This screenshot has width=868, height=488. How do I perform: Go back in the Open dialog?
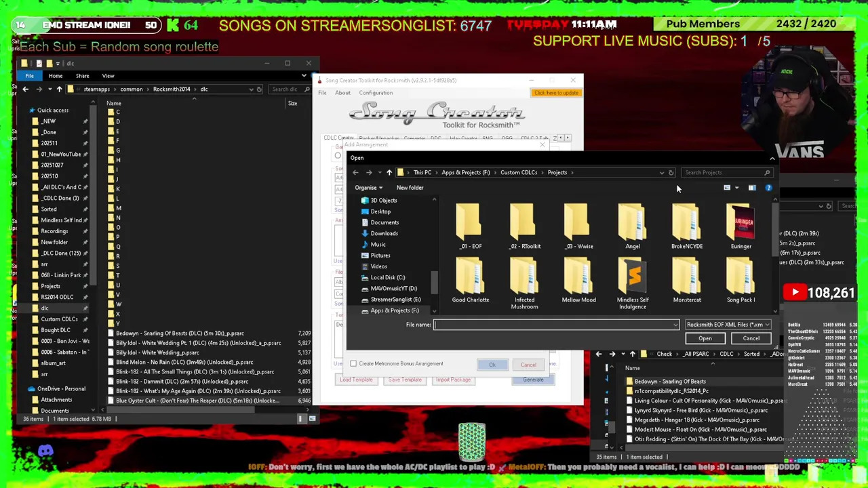355,172
